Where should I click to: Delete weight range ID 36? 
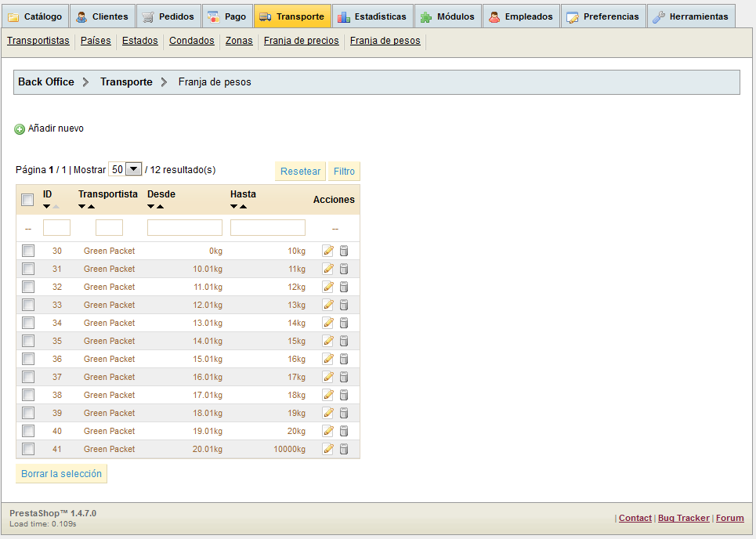(344, 359)
